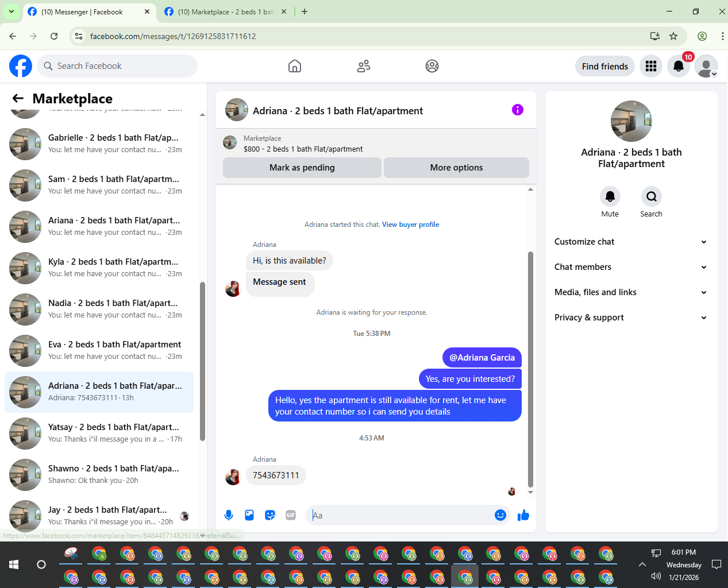728x588 pixels.
Task: Open Eva conversation in chat list
Action: (99, 351)
